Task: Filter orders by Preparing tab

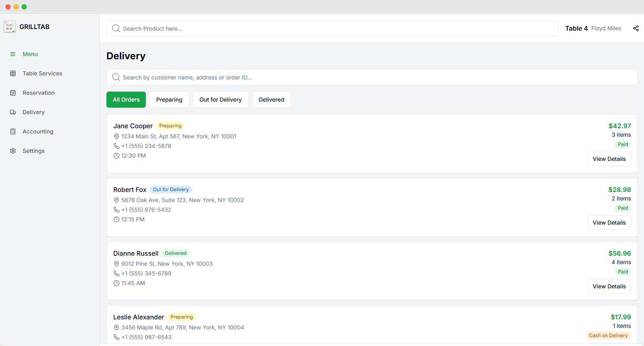Action: pos(169,100)
